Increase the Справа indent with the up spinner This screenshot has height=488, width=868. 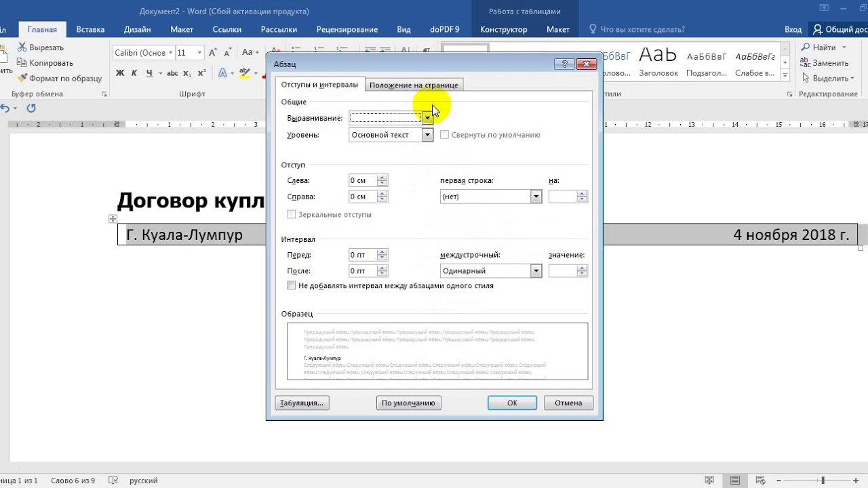pos(382,194)
